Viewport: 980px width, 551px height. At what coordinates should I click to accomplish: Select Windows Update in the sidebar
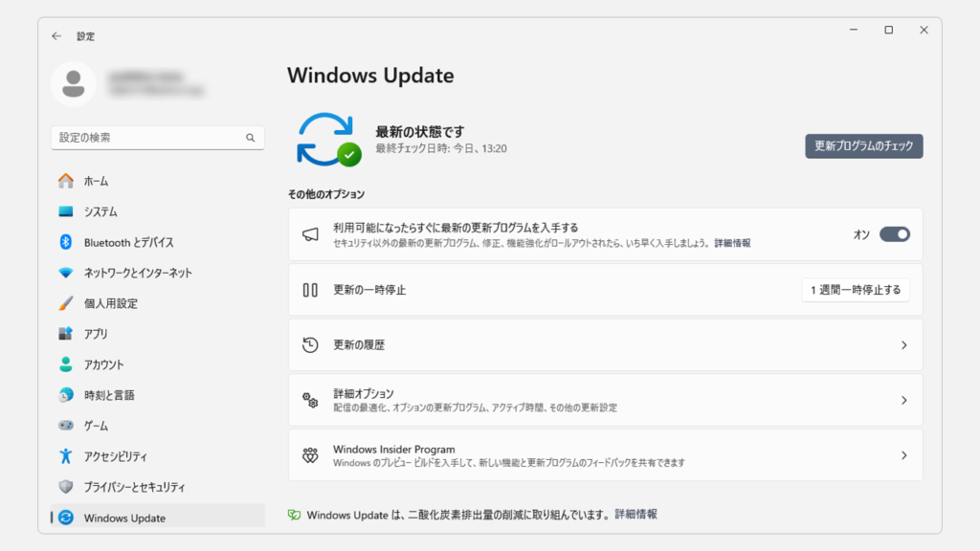[x=158, y=516]
